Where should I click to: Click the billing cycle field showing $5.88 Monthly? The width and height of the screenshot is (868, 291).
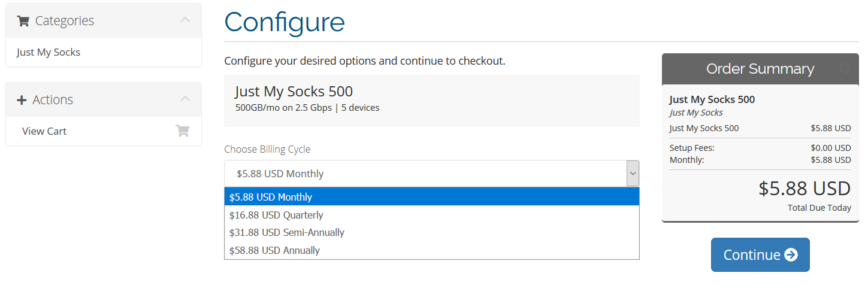[419, 174]
